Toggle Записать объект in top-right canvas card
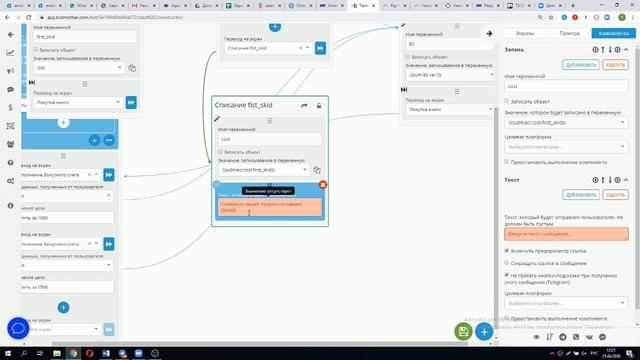 408,56
